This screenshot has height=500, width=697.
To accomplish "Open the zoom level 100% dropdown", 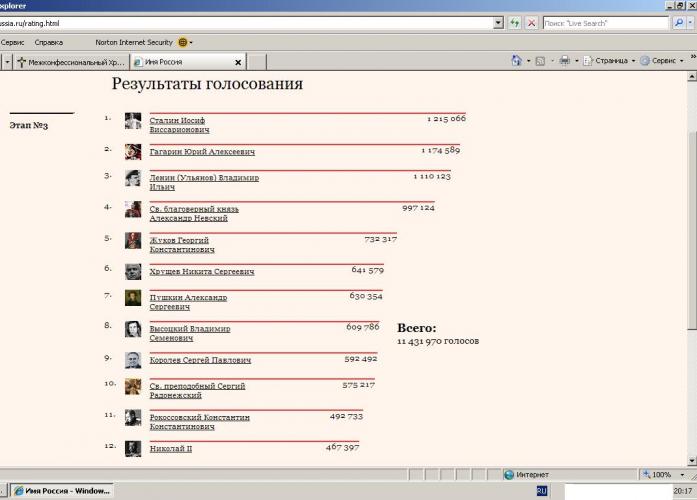I will pyautogui.click(x=666, y=474).
